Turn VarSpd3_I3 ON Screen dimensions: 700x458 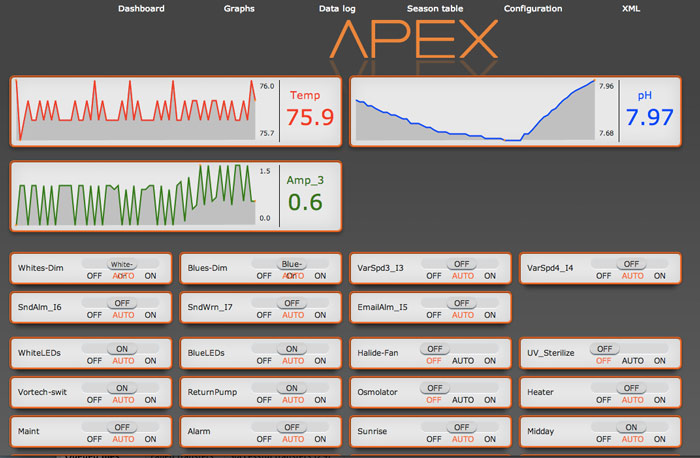click(x=490, y=276)
